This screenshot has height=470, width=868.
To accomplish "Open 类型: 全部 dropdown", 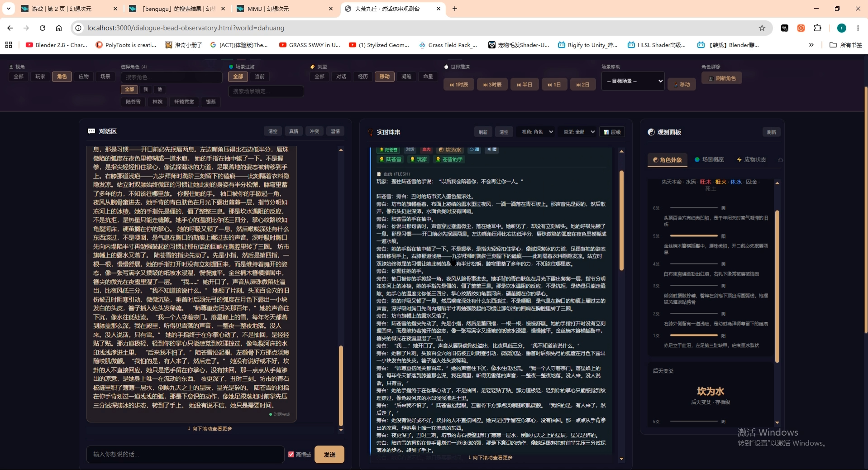I will tap(578, 132).
